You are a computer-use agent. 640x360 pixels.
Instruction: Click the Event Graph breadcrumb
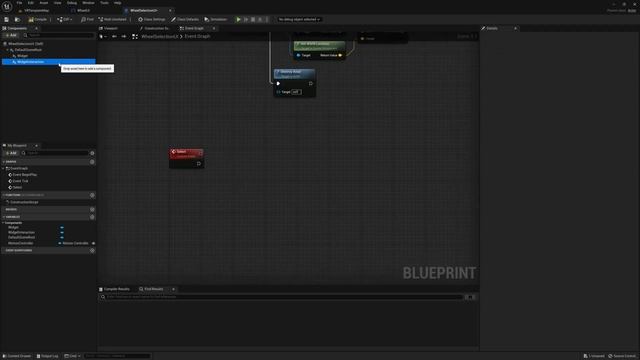click(x=197, y=36)
